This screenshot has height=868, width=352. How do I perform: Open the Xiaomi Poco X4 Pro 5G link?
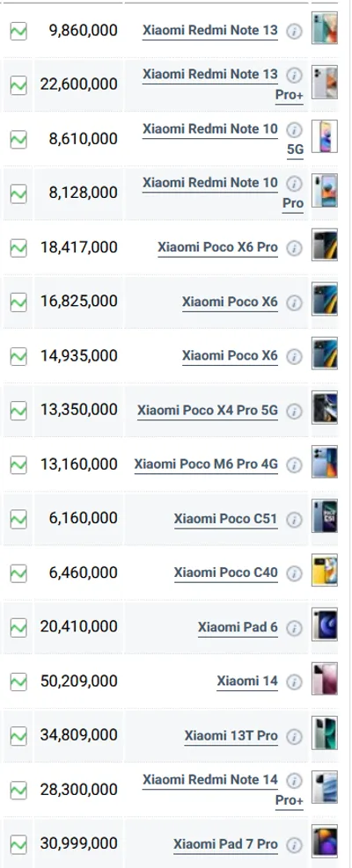(208, 411)
